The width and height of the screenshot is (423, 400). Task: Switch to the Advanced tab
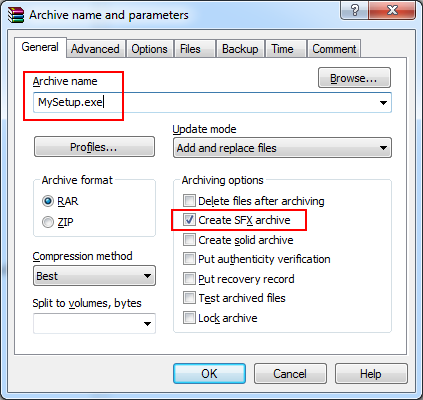[95, 49]
